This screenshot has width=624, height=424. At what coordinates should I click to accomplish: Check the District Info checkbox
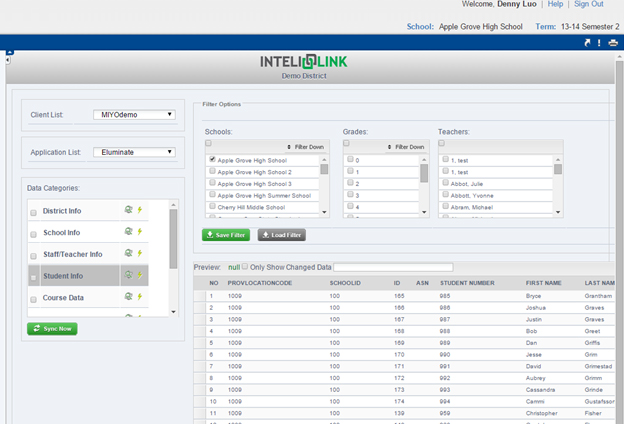coord(33,213)
